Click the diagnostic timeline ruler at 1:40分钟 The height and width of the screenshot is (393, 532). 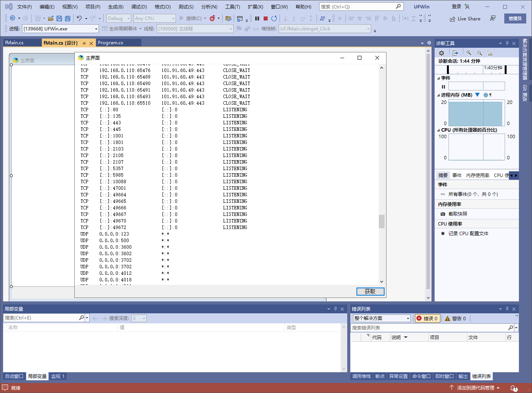click(x=494, y=68)
